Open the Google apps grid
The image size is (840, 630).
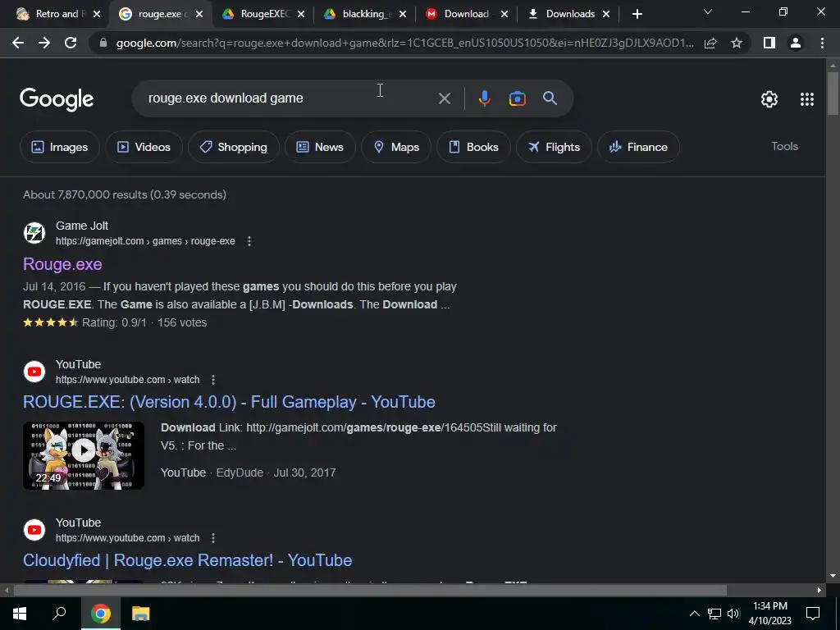click(x=807, y=99)
